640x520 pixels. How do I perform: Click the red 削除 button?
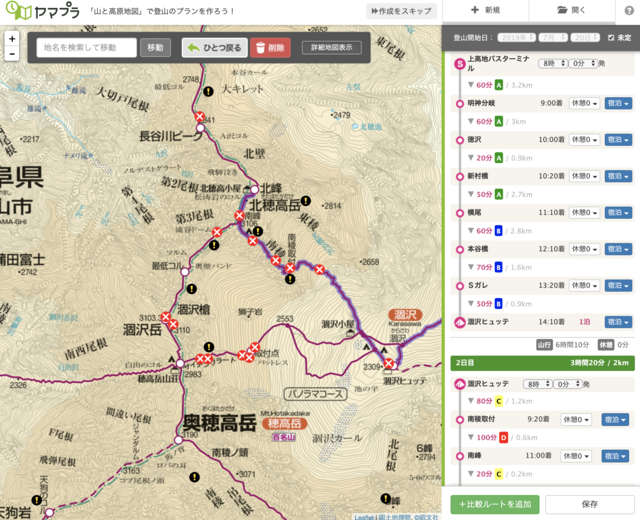[270, 48]
